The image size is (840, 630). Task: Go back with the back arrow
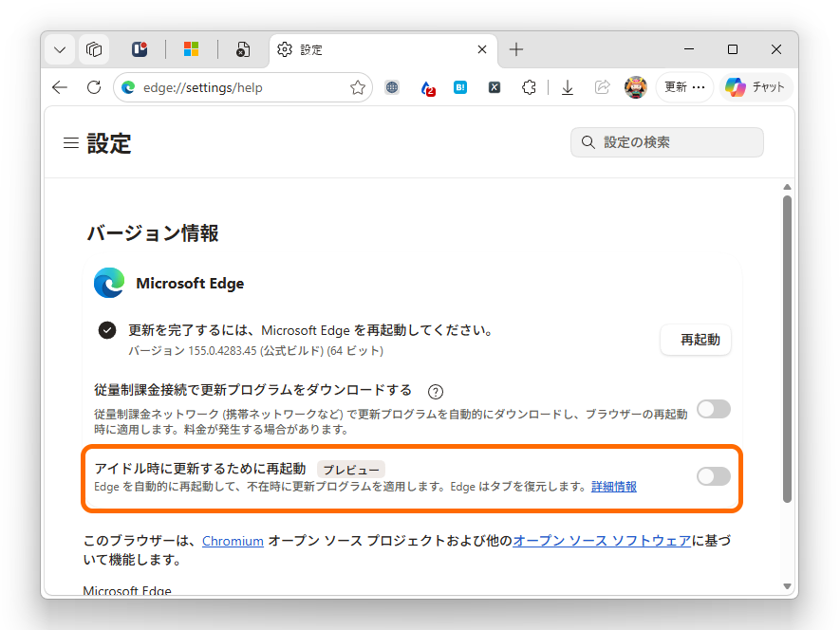coord(60,87)
